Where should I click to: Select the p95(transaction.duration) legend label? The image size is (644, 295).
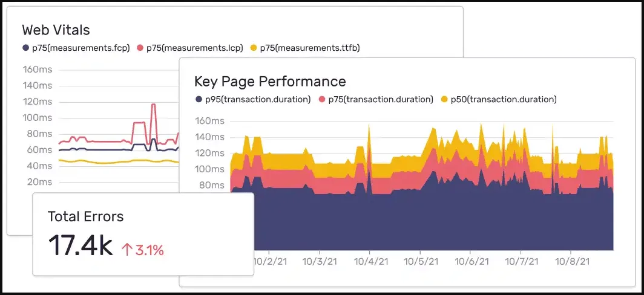click(x=257, y=99)
